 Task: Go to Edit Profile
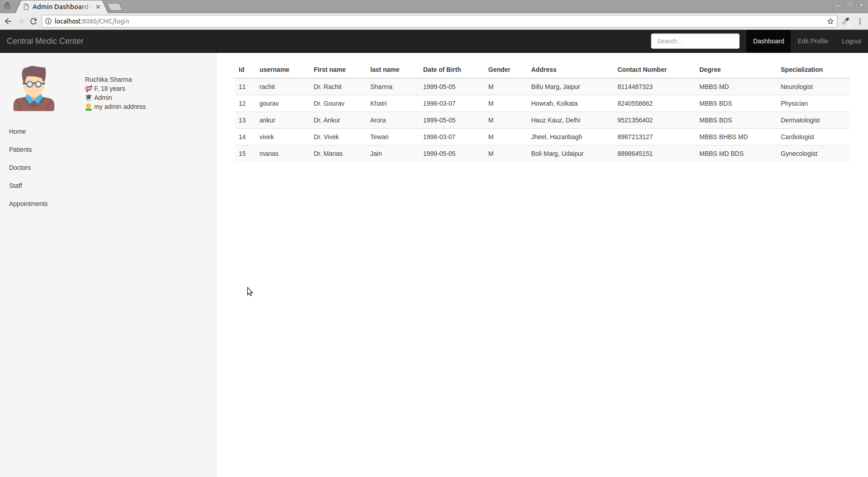click(812, 41)
